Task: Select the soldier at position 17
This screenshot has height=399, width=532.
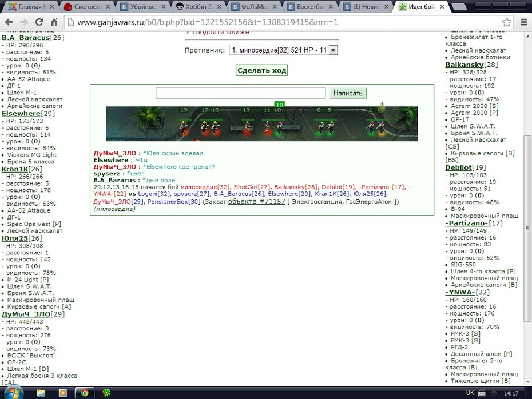Action: (x=204, y=127)
